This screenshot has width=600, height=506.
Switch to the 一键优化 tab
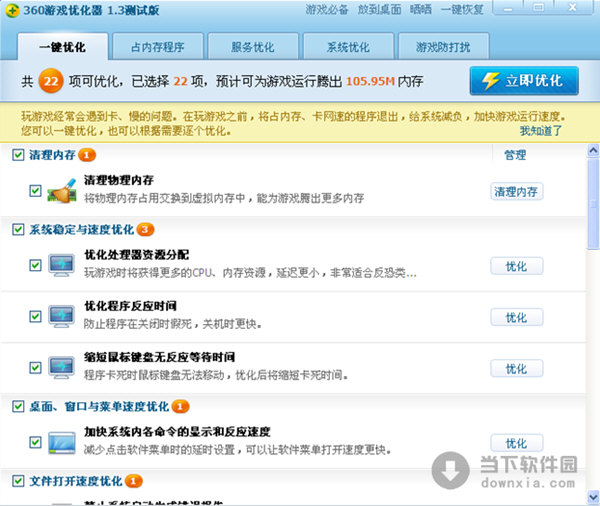click(63, 47)
